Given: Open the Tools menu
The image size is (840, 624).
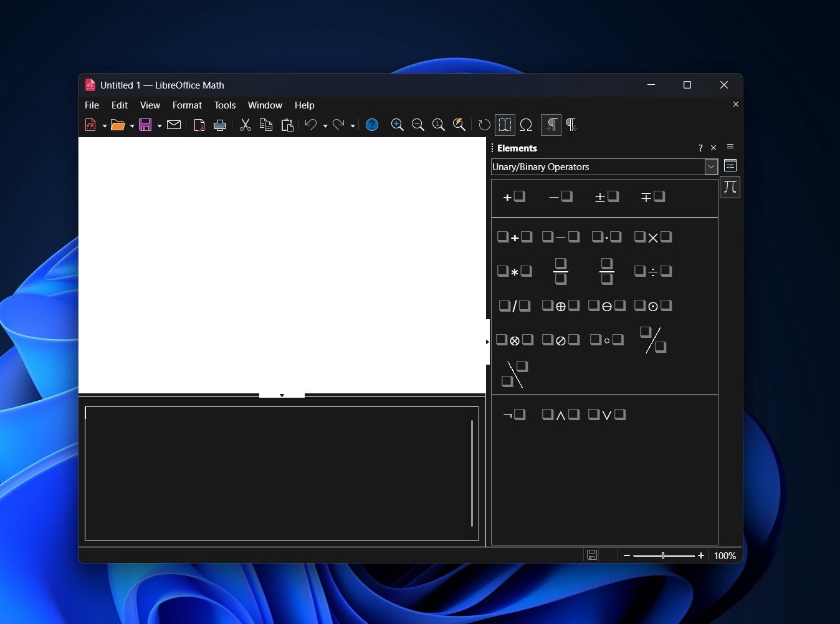Looking at the screenshot, I should 225,105.
